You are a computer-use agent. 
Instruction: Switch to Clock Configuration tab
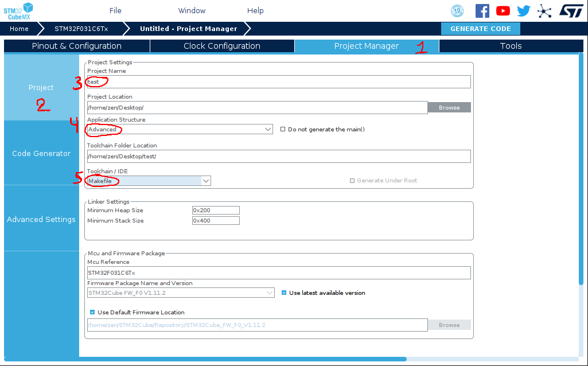click(222, 46)
